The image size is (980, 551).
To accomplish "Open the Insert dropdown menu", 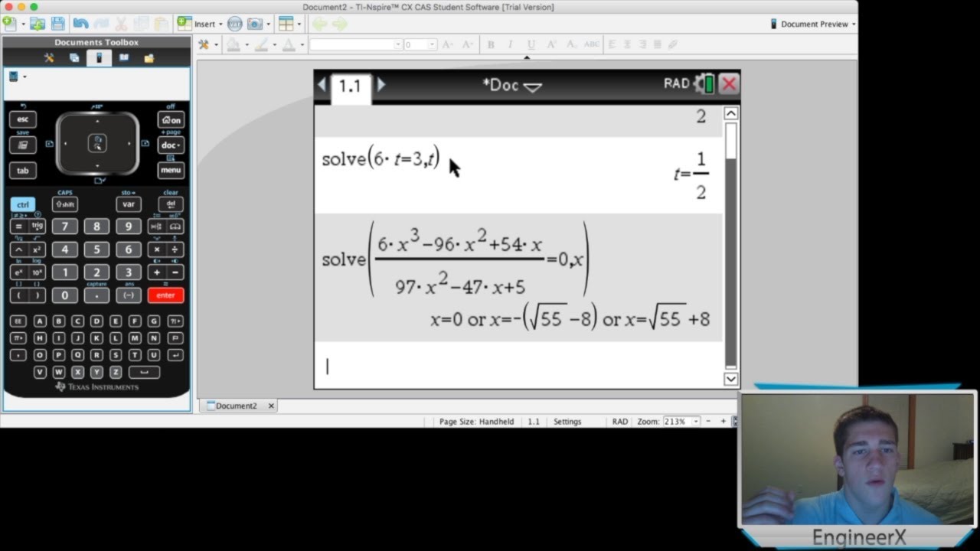I will pyautogui.click(x=201, y=24).
